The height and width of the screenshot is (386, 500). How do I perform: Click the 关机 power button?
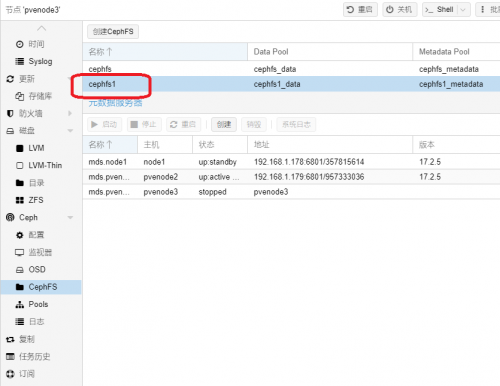[x=399, y=10]
